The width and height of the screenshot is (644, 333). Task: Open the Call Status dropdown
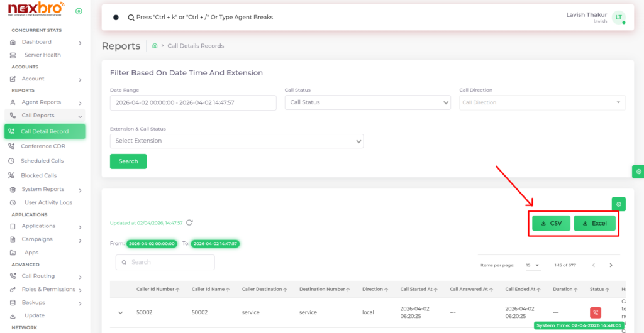pos(367,102)
